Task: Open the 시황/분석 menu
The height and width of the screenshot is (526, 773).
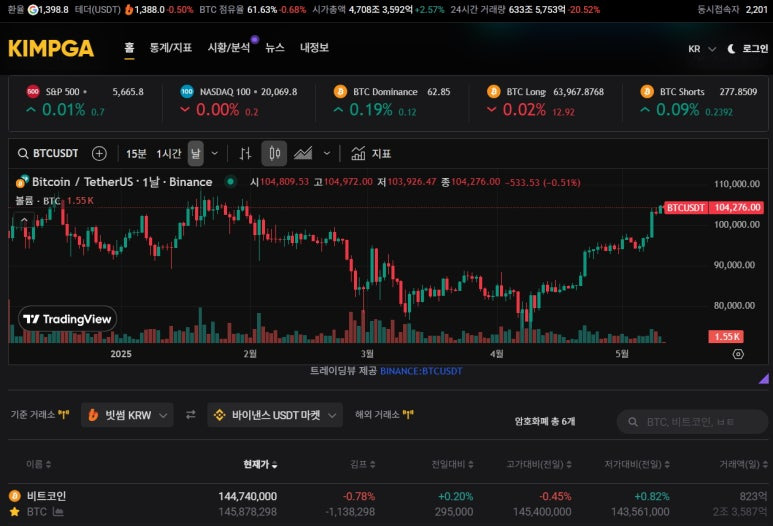Action: [x=229, y=47]
